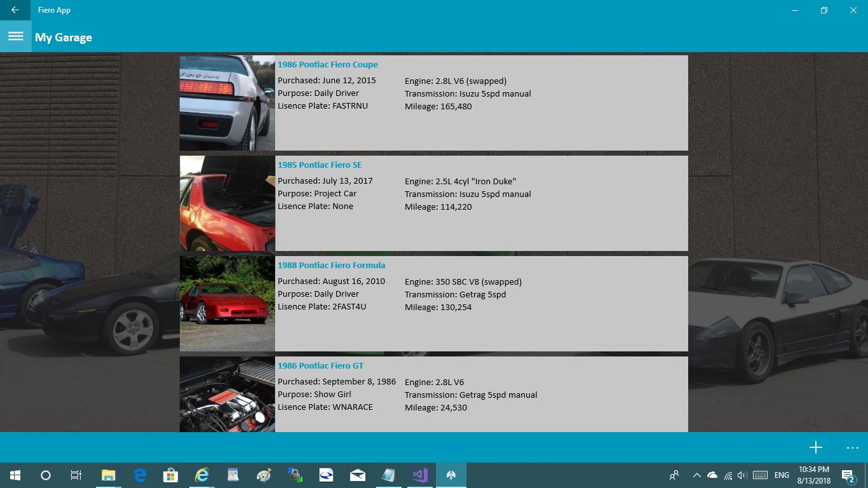
Task: Click 'Purchased: July 13, 2017' text
Action: (325, 181)
